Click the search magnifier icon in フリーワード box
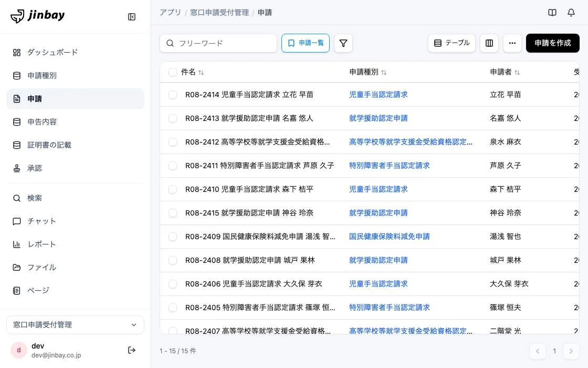This screenshot has height=368, width=588. tap(170, 43)
